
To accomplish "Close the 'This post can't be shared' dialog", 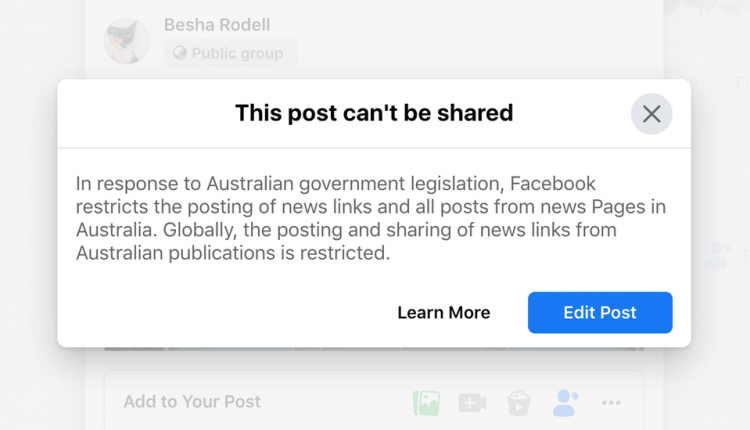I will [651, 114].
